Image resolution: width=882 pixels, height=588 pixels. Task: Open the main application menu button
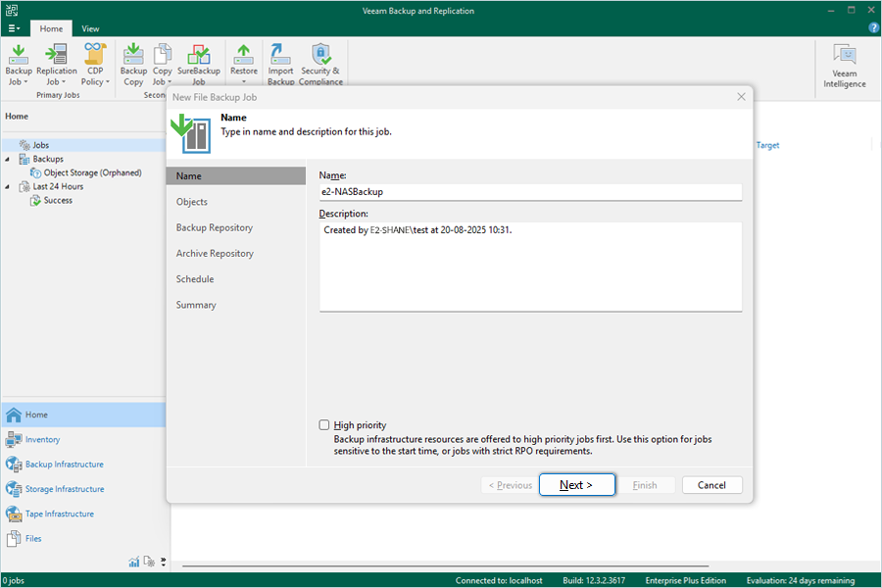click(14, 28)
